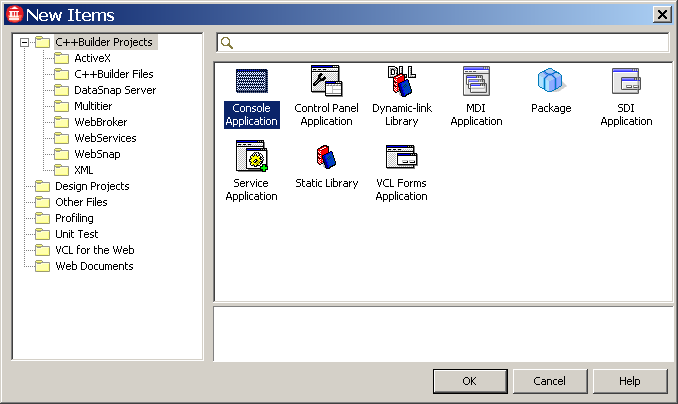Open the WebBroker category
The image size is (678, 404).
[101, 122]
